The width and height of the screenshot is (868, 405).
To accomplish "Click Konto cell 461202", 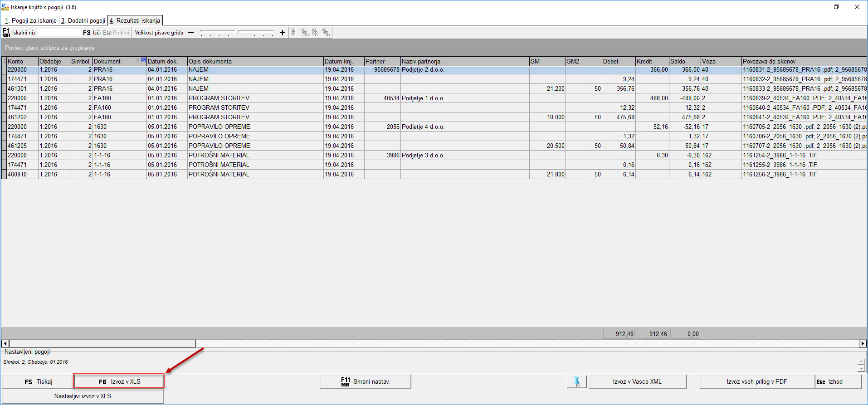I will click(23, 117).
